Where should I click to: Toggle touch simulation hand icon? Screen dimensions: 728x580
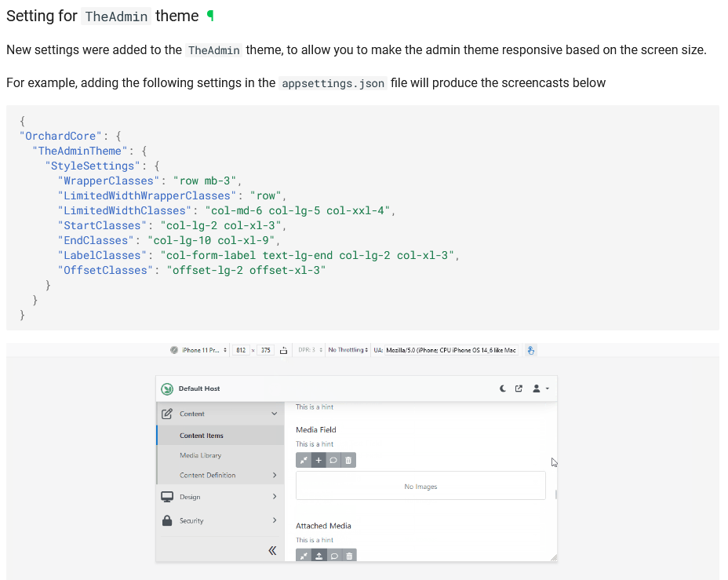pos(530,351)
